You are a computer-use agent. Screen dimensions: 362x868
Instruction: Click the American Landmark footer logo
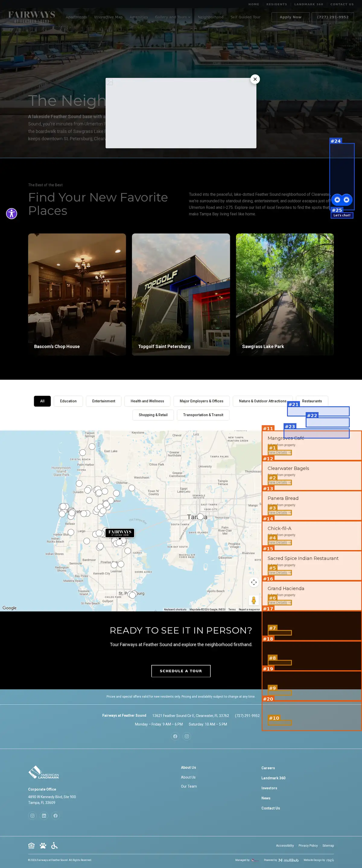tap(43, 772)
